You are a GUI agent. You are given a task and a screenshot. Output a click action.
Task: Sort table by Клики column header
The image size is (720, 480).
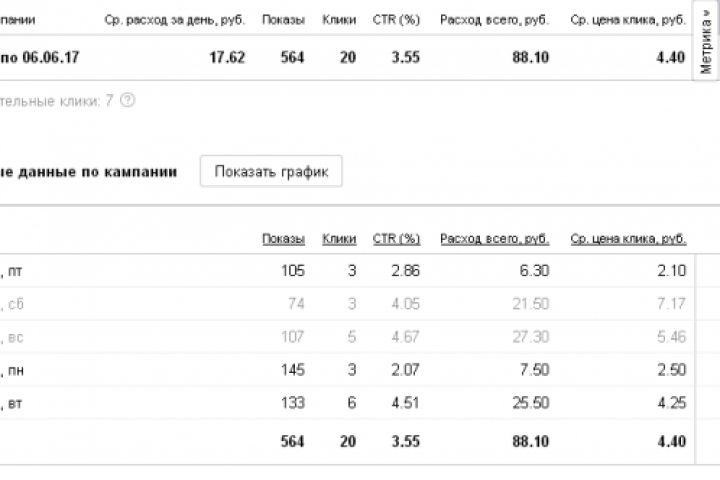(x=339, y=239)
